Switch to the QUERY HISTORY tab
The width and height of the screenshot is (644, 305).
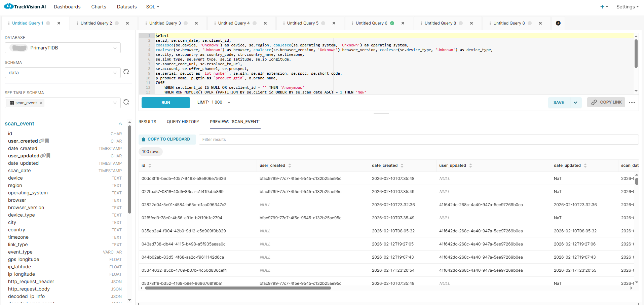click(x=183, y=122)
